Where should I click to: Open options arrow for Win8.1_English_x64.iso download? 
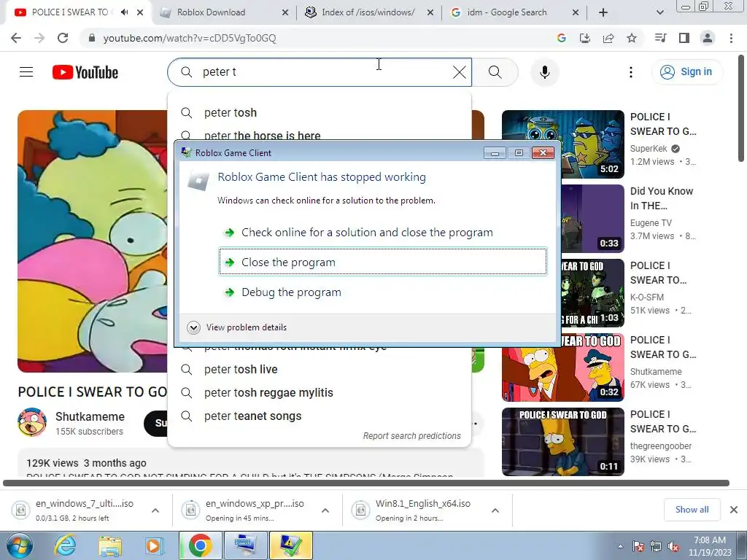click(x=495, y=510)
